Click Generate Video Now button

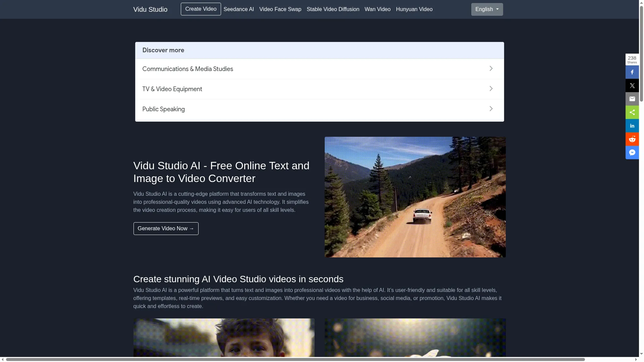166,229
